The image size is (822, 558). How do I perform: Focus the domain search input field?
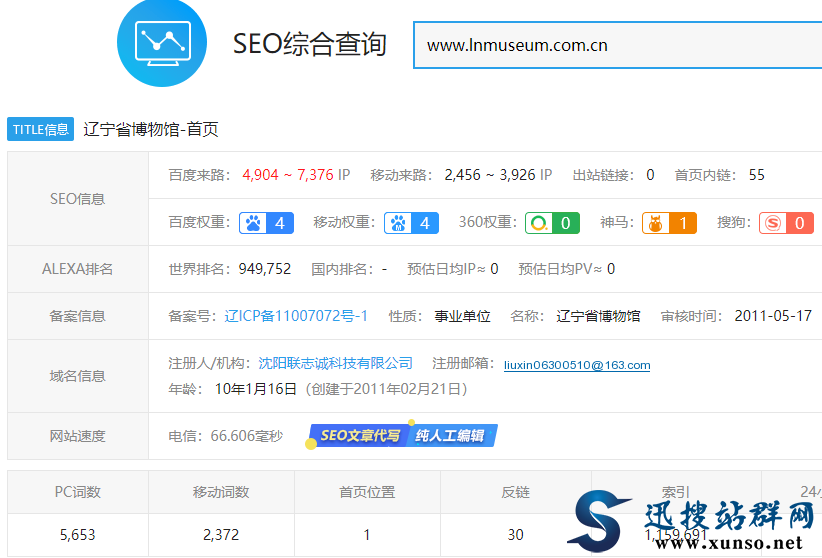618,45
